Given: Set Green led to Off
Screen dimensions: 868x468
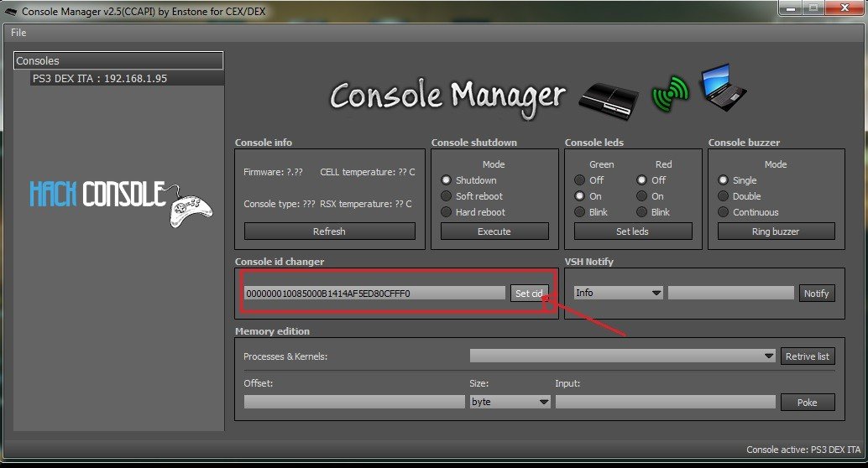Looking at the screenshot, I should 579,179.
